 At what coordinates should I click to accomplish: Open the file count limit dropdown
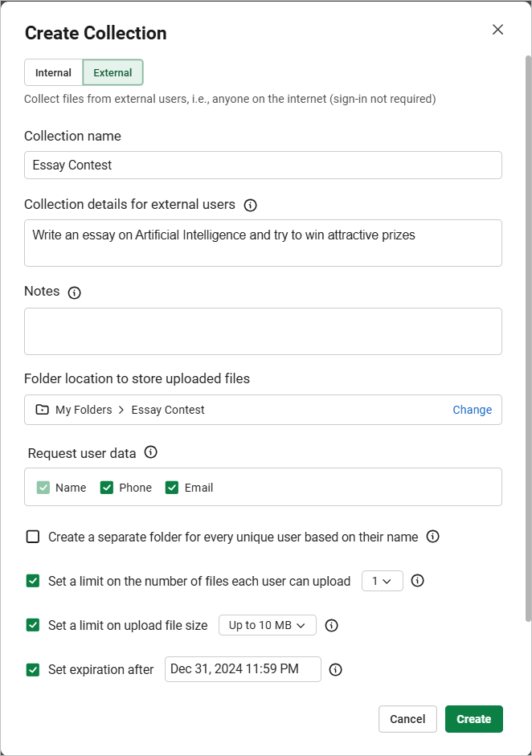tap(383, 581)
